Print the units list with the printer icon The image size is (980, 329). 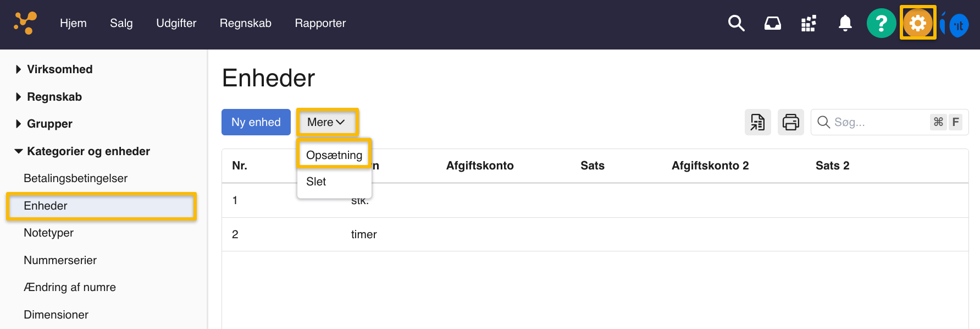[790, 122]
